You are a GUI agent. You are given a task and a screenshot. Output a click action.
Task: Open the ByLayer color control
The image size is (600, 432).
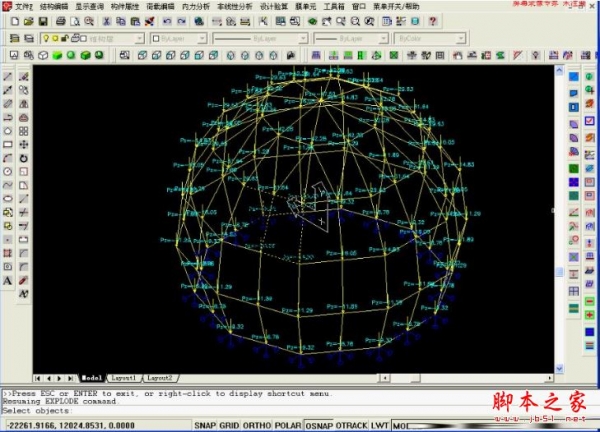[179, 38]
